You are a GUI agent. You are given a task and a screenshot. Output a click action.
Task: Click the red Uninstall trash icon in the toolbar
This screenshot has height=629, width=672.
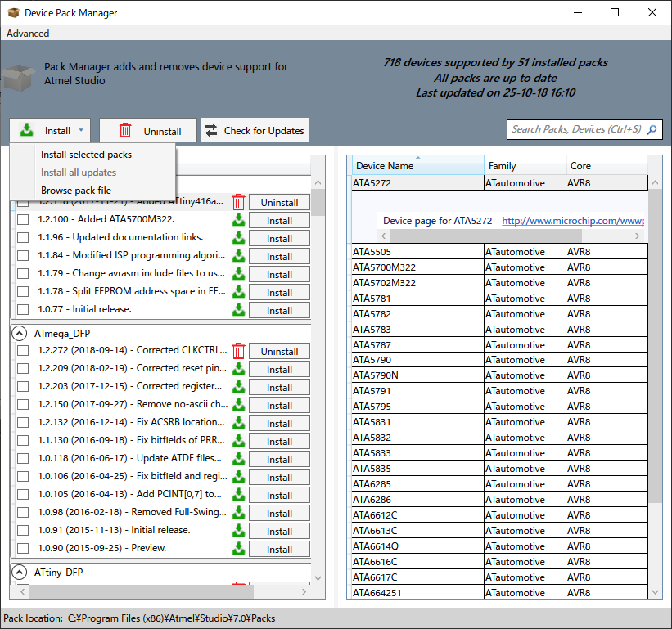pyautogui.click(x=125, y=130)
